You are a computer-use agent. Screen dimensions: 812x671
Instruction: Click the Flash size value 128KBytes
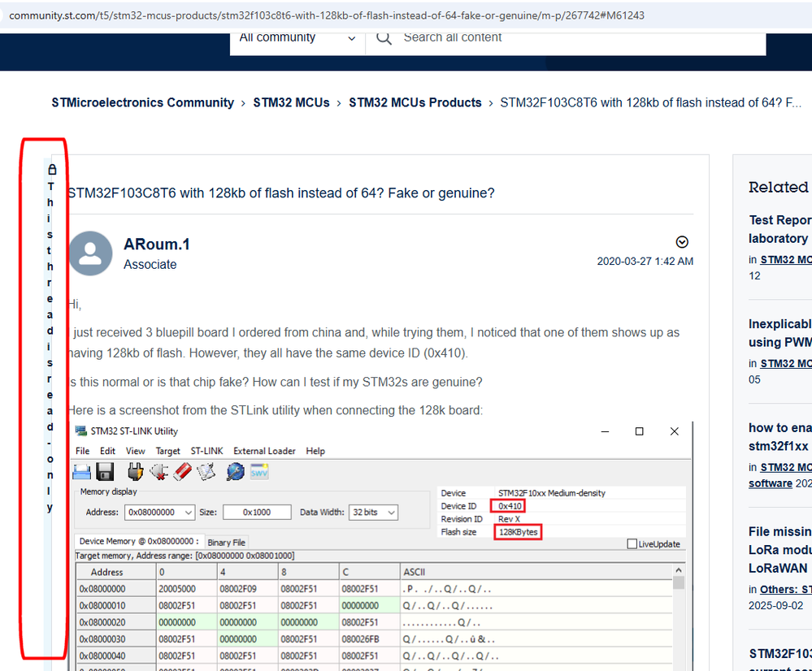[x=518, y=532]
